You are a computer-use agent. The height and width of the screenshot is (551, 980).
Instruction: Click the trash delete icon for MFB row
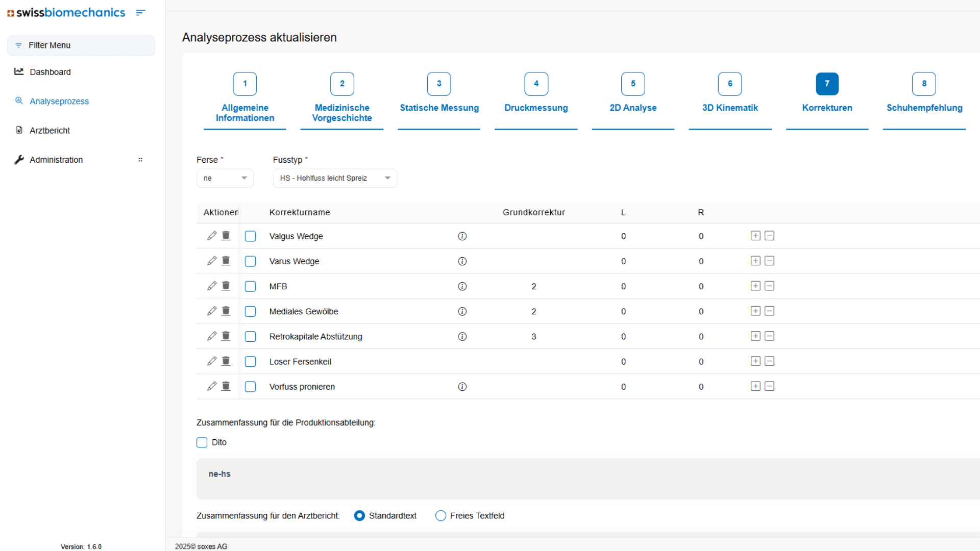pyautogui.click(x=226, y=286)
